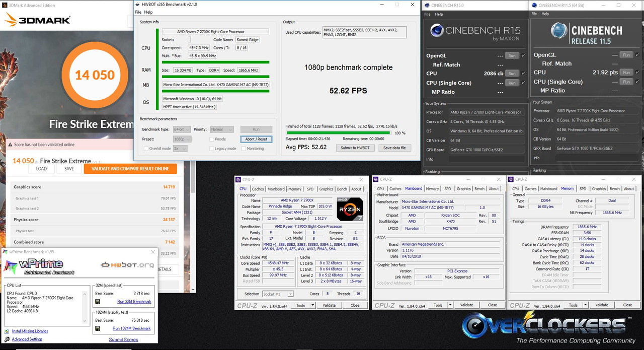Click the orange 14 050 score circle
Viewport: 644px width, 350px height.
point(95,76)
